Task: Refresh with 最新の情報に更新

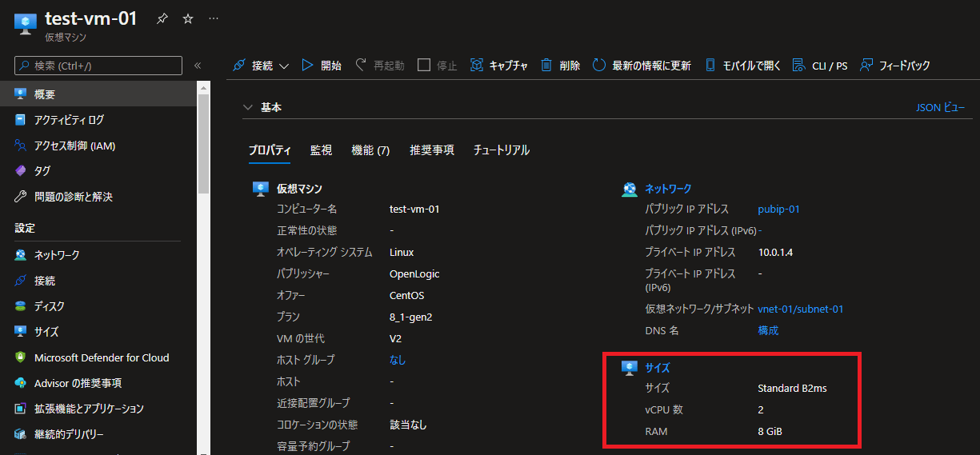Action: (x=642, y=66)
